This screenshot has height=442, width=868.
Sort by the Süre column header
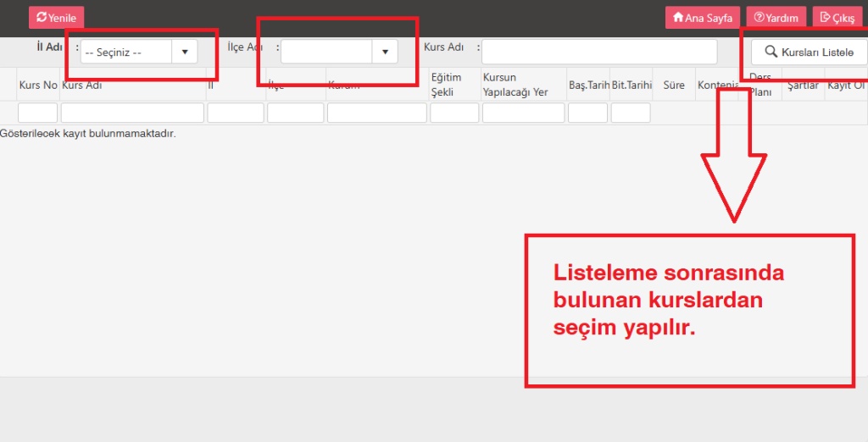[x=674, y=86]
